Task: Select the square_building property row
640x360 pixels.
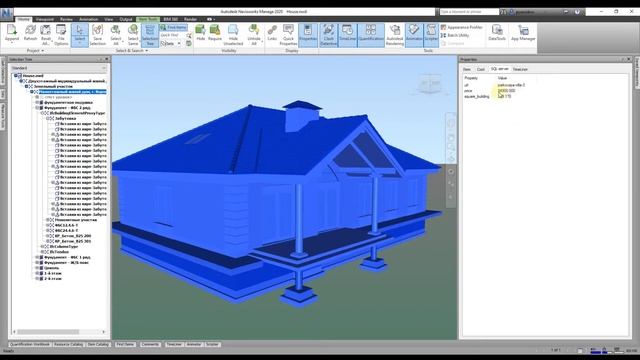Action: tap(544, 96)
